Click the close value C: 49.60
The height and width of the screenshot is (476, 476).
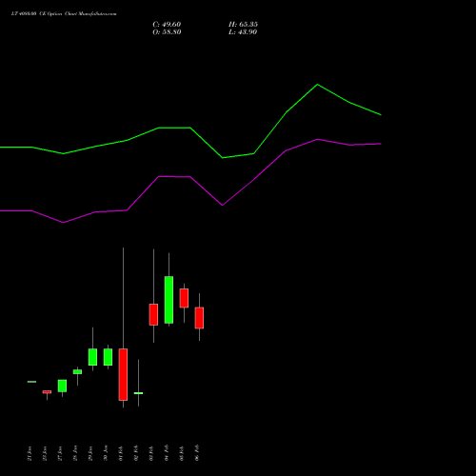(167, 25)
